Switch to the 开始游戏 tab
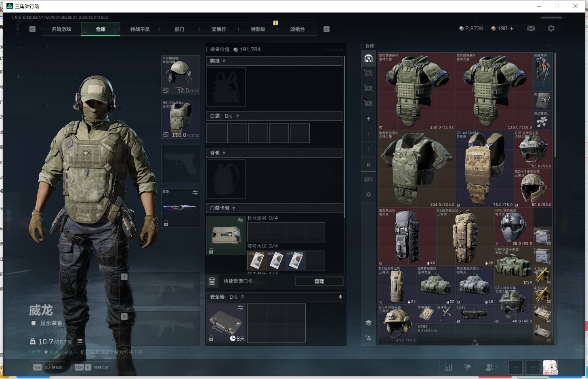Screen dimensions: 588x379 [x=61, y=29]
